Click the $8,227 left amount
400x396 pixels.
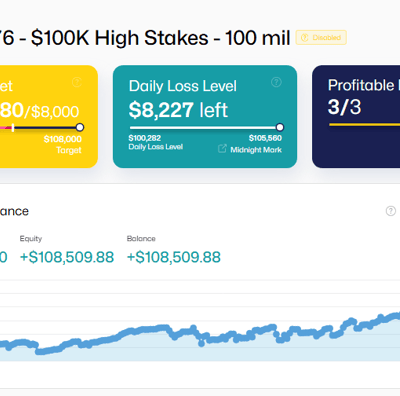point(178,110)
